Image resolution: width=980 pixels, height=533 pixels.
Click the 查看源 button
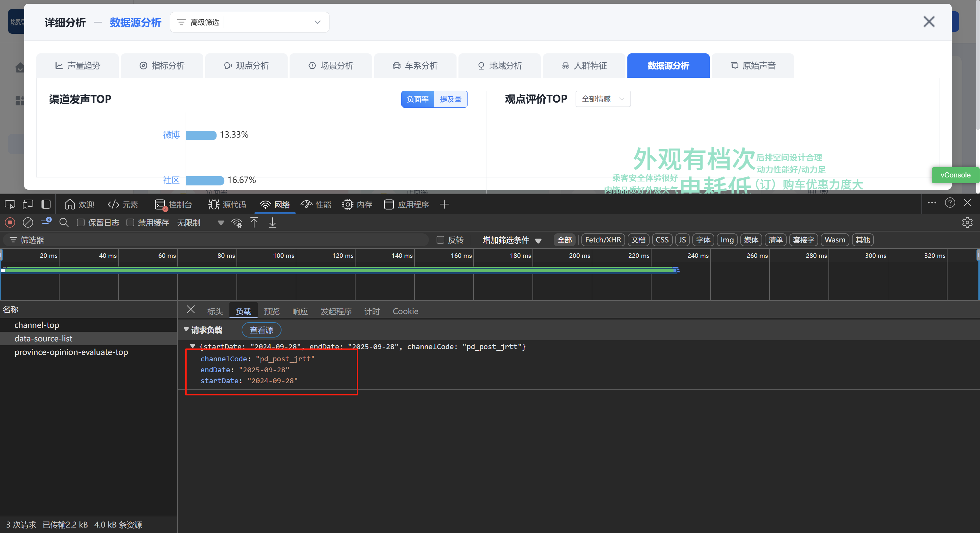click(x=261, y=330)
